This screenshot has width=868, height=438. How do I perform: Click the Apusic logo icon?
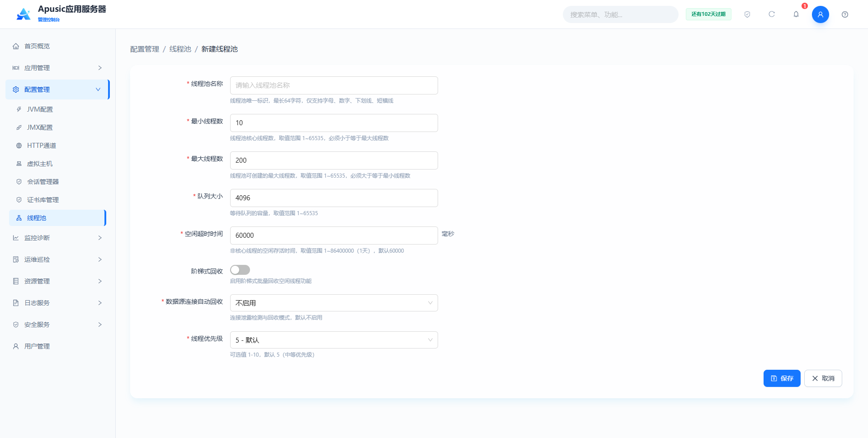[24, 14]
